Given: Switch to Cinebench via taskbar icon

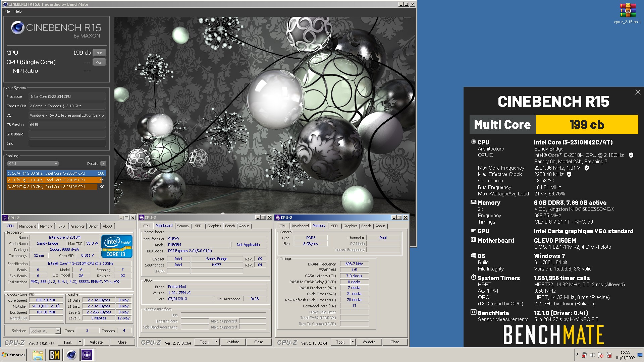Looking at the screenshot, I should tap(71, 355).
